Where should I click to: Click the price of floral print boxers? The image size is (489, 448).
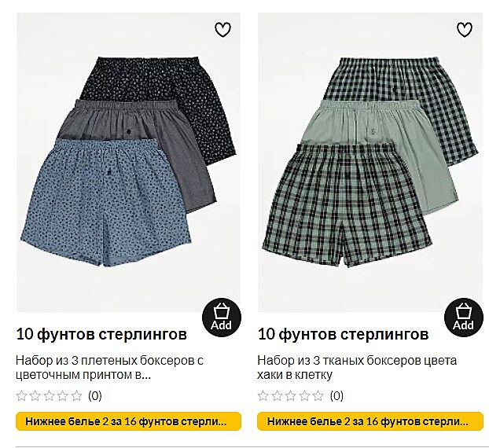[101, 334]
